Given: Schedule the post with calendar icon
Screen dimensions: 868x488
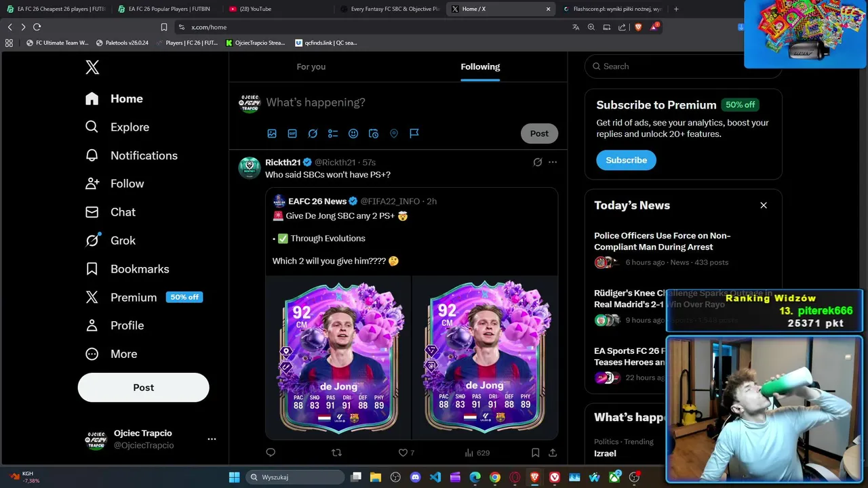Looking at the screenshot, I should point(374,134).
